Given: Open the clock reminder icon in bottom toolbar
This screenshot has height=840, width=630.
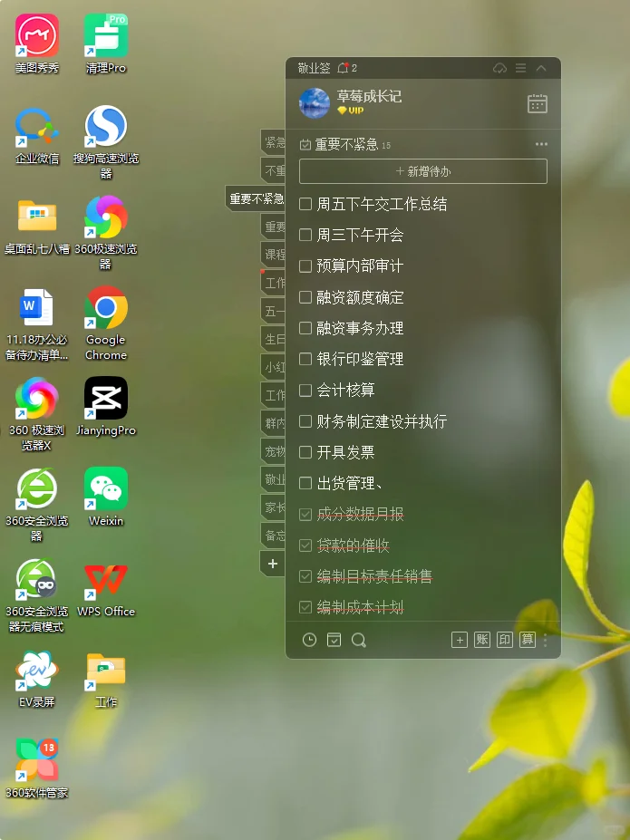Looking at the screenshot, I should pos(310,640).
